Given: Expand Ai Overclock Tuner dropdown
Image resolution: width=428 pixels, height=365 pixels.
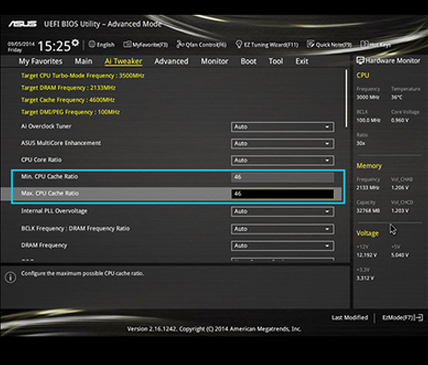Looking at the screenshot, I should coord(282,127).
